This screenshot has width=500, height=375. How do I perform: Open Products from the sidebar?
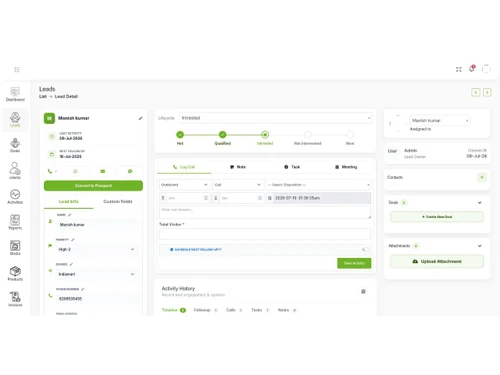point(15,274)
